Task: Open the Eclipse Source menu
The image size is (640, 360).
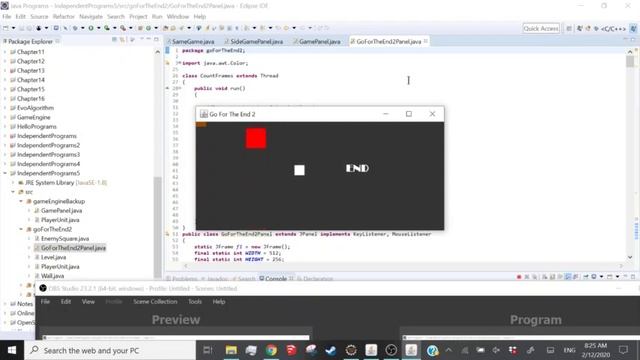Action: [39, 16]
